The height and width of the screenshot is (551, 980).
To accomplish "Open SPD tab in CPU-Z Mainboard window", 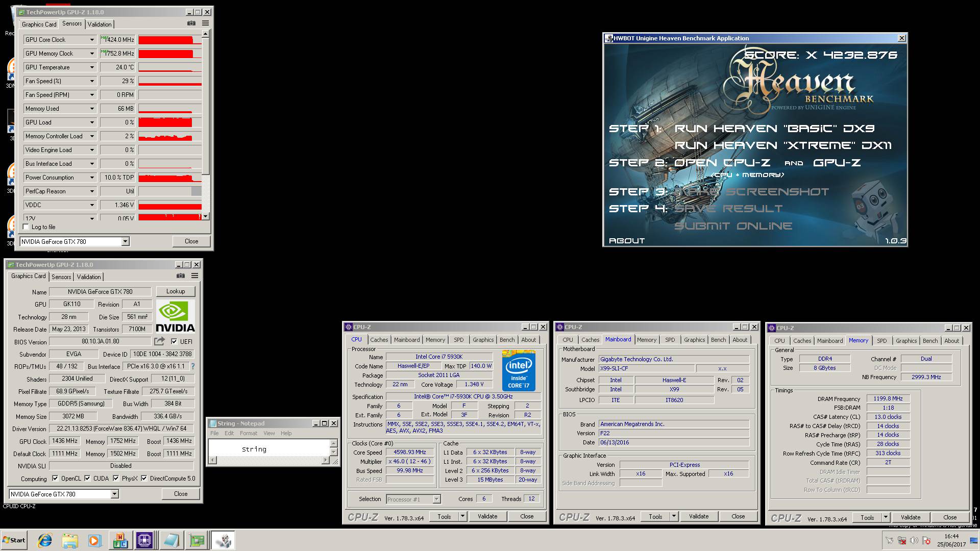I will pos(670,340).
